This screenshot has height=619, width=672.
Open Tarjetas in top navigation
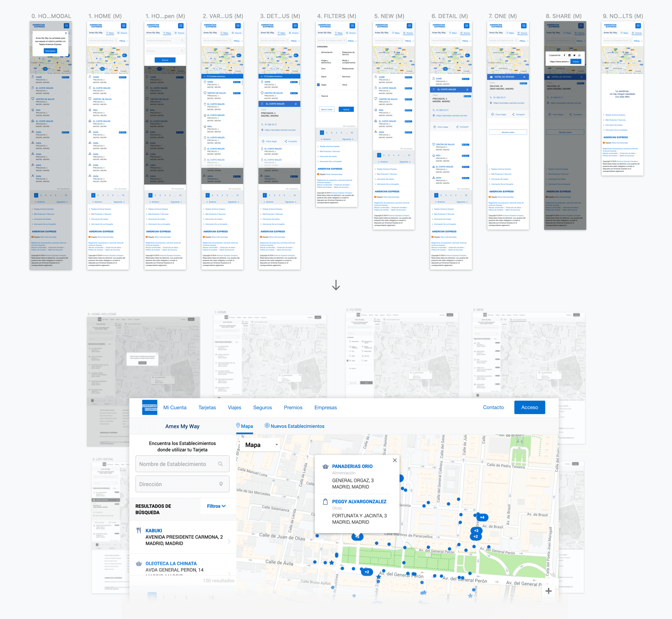(207, 407)
